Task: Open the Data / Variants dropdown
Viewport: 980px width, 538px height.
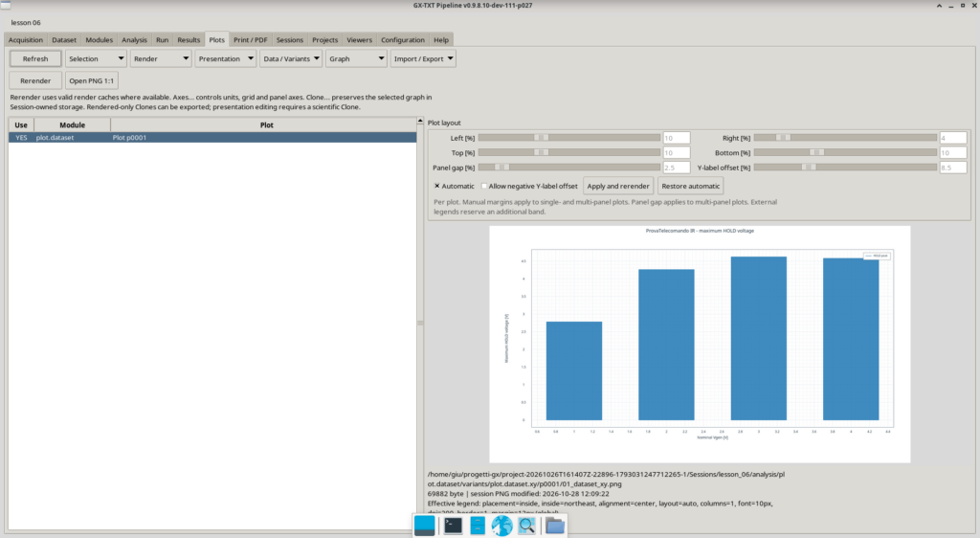Action: [x=291, y=58]
